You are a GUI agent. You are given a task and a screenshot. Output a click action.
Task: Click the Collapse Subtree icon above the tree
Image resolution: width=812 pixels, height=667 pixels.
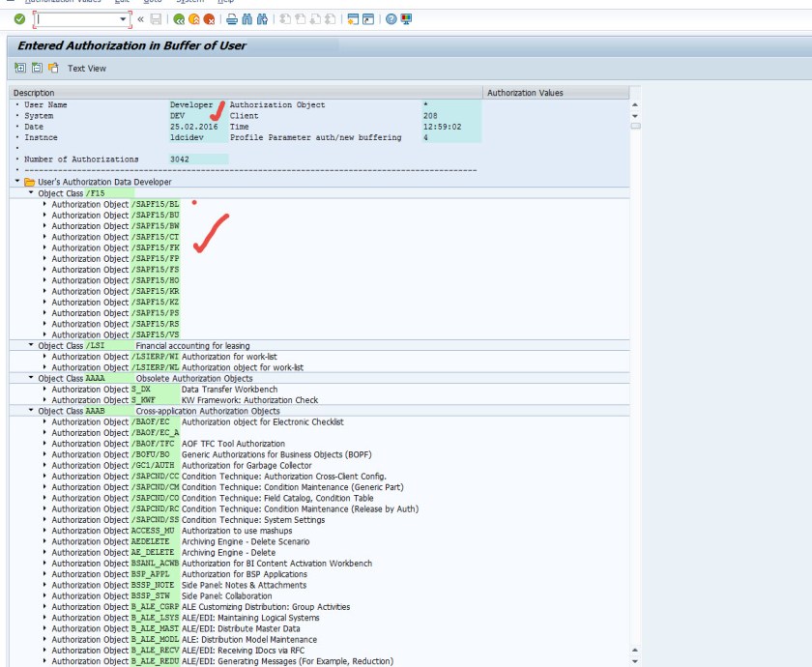coord(37,68)
